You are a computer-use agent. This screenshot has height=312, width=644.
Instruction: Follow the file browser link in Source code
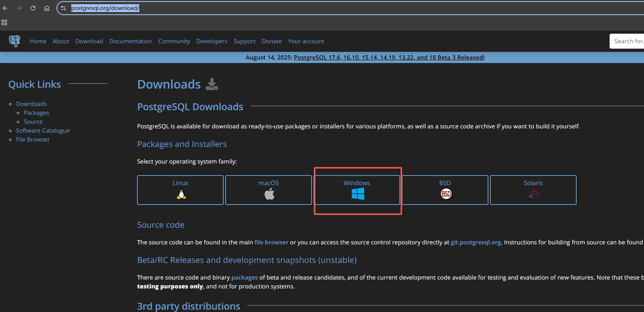[x=271, y=242]
